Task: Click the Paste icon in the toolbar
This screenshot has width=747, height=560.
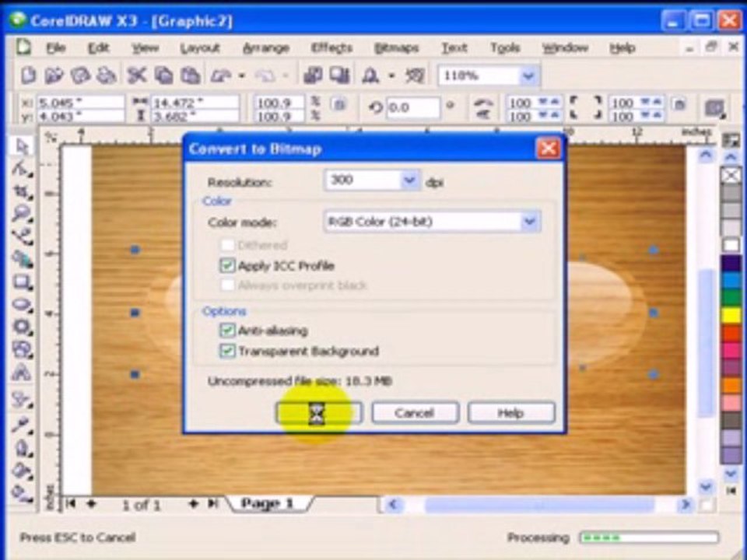Action: tap(191, 75)
